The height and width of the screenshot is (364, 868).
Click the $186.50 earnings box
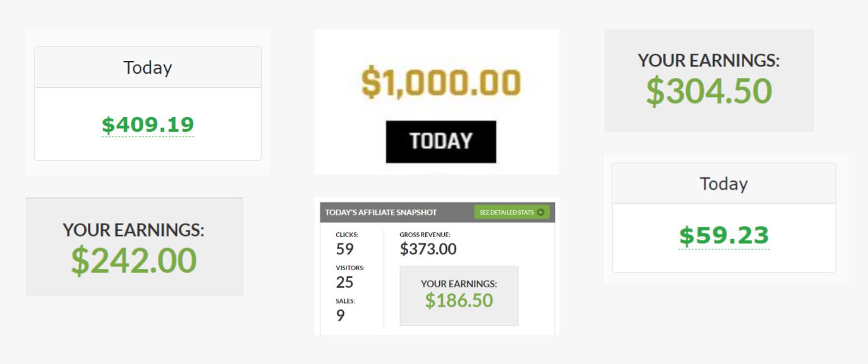coord(459,296)
